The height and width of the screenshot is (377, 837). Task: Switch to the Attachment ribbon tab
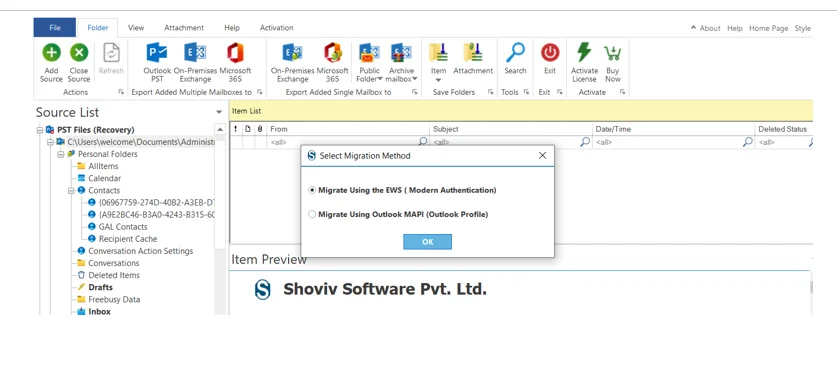tap(184, 28)
